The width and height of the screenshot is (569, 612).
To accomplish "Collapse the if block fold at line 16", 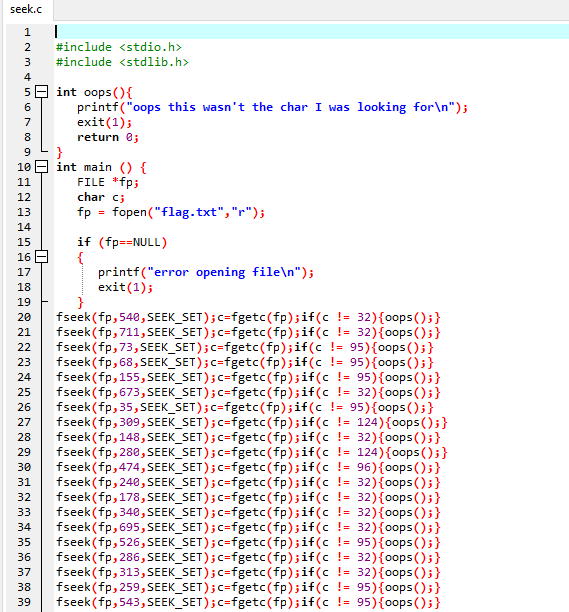I will pos(41,257).
